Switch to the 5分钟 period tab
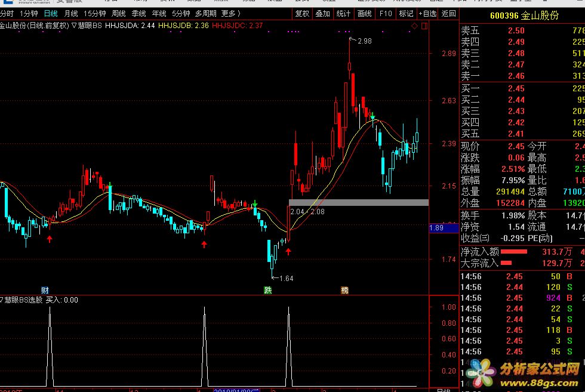This screenshot has height=392, width=585. coord(181,14)
